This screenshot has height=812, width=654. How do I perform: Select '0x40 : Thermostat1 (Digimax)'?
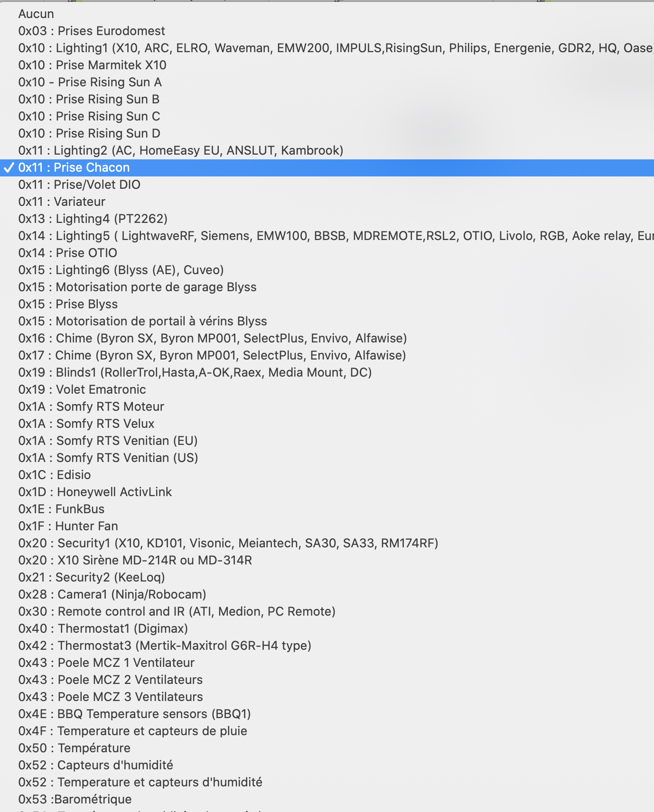pyautogui.click(x=327, y=628)
